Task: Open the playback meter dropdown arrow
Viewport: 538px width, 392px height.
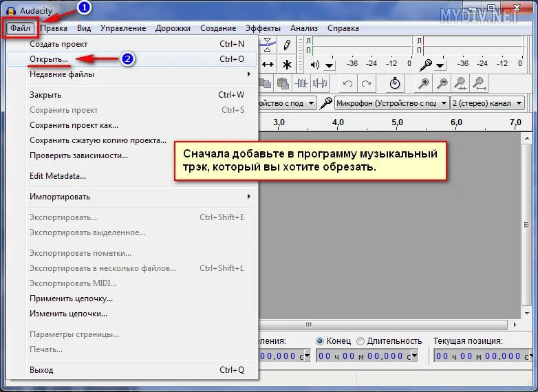Action: [329, 65]
